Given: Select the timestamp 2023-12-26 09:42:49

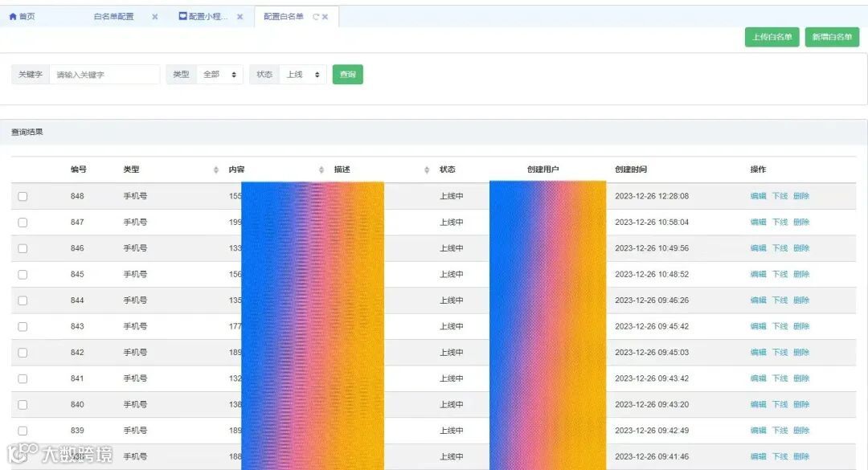Looking at the screenshot, I should click(x=652, y=430).
